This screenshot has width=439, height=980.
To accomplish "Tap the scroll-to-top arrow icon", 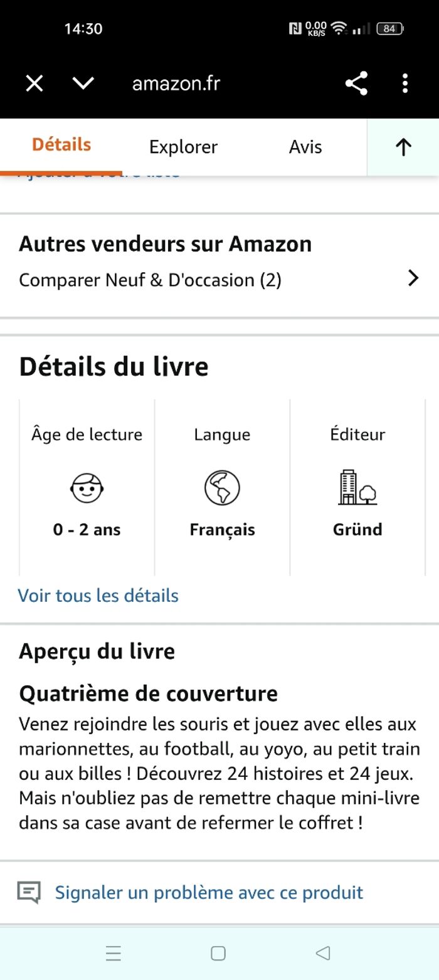I will point(403,147).
